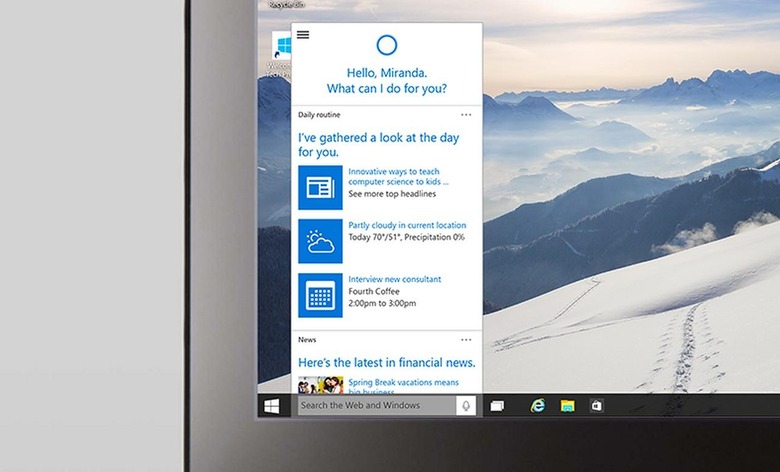This screenshot has width=780, height=472.
Task: Click "See more top headlines"
Action: 391,194
